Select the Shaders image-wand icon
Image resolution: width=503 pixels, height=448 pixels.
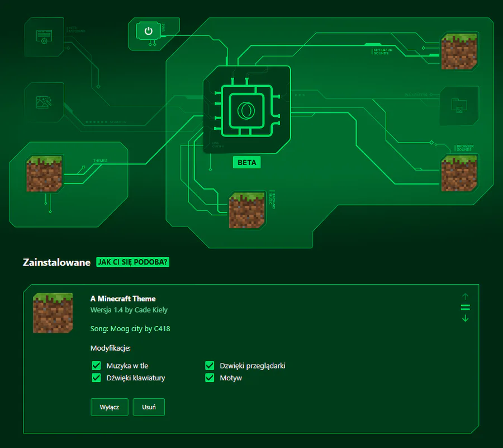tap(44, 102)
